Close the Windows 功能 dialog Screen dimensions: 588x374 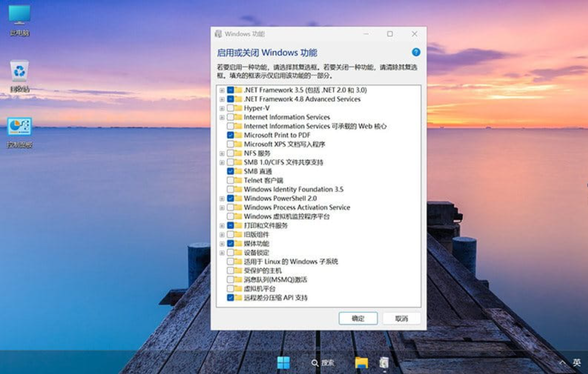coord(414,34)
